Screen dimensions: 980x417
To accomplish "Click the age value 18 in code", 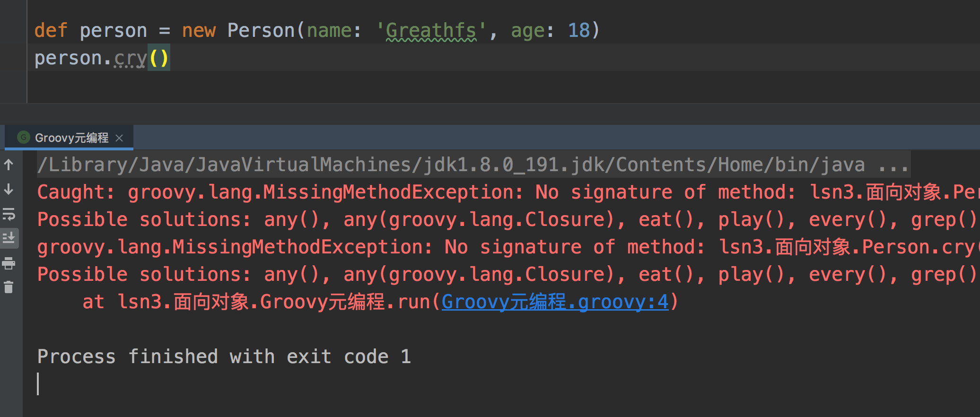I will [x=578, y=31].
